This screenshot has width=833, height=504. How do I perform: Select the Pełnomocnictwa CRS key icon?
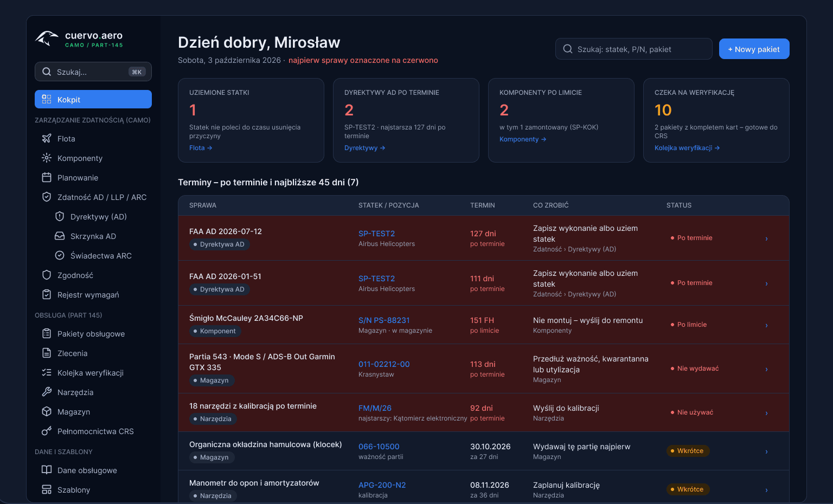(47, 431)
